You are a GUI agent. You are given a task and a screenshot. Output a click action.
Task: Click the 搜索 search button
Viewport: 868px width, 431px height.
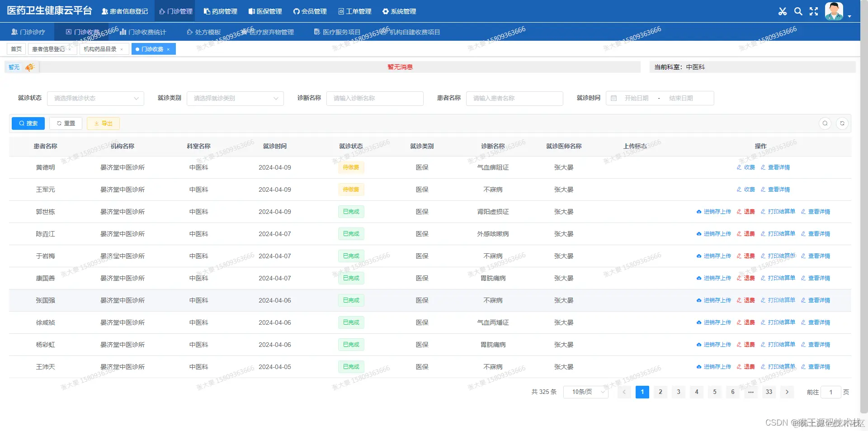point(28,123)
